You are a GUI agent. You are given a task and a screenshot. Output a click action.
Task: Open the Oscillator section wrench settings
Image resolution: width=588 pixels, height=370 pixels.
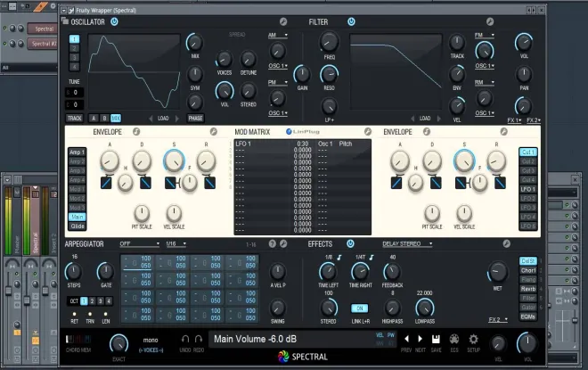[x=283, y=21]
